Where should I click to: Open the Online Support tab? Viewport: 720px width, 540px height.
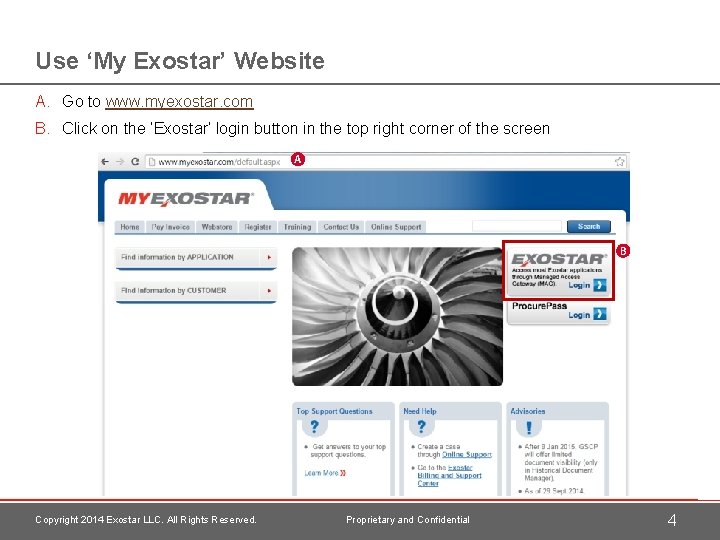tap(396, 227)
